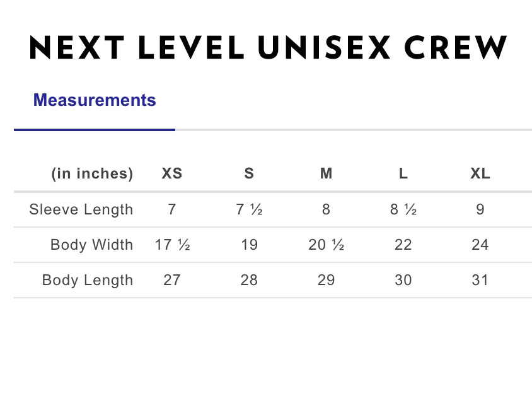This screenshot has width=532, height=415.
Task: Click XS sleeve length value 7
Action: pyautogui.click(x=172, y=209)
